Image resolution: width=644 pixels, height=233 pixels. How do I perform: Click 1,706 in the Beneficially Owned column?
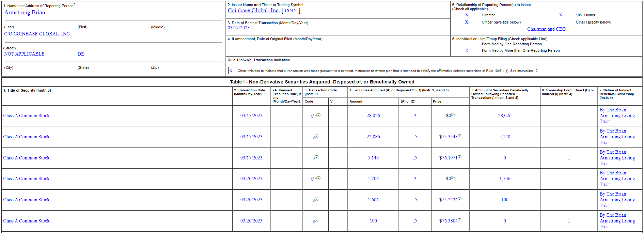(505, 178)
